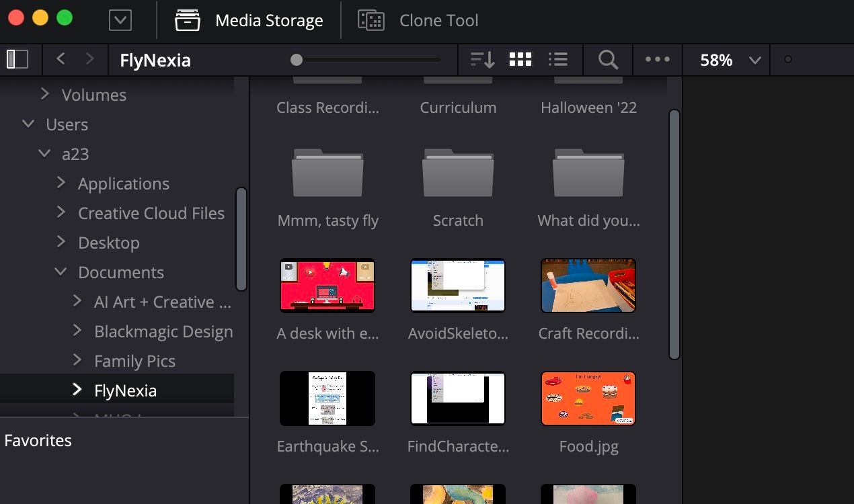The height and width of the screenshot is (504, 854).
Task: Adjust the thumbnail size slider
Action: coord(297,60)
